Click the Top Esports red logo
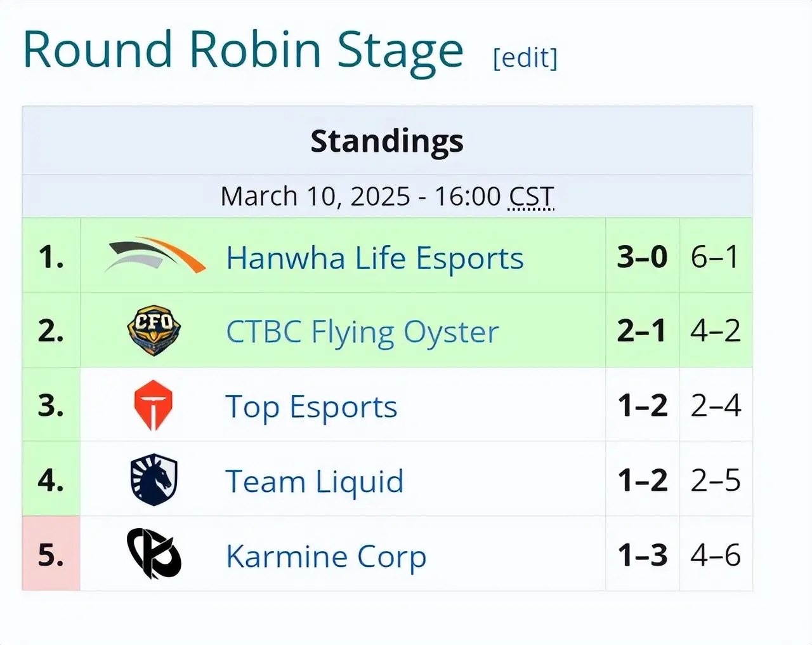 [154, 405]
